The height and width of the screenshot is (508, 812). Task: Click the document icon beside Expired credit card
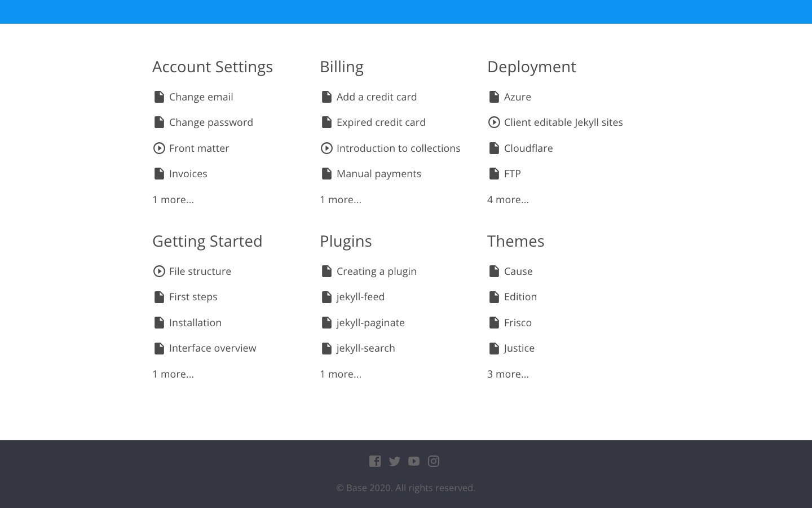[326, 122]
